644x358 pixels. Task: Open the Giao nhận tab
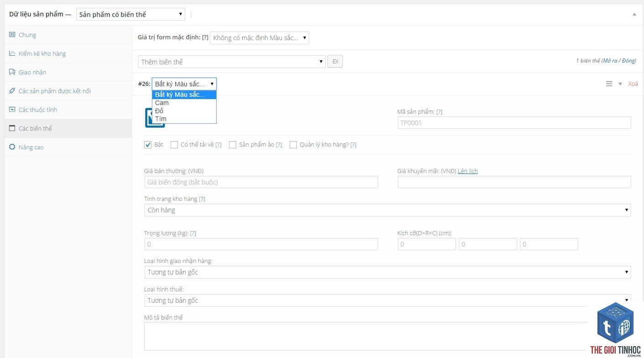tap(68, 72)
